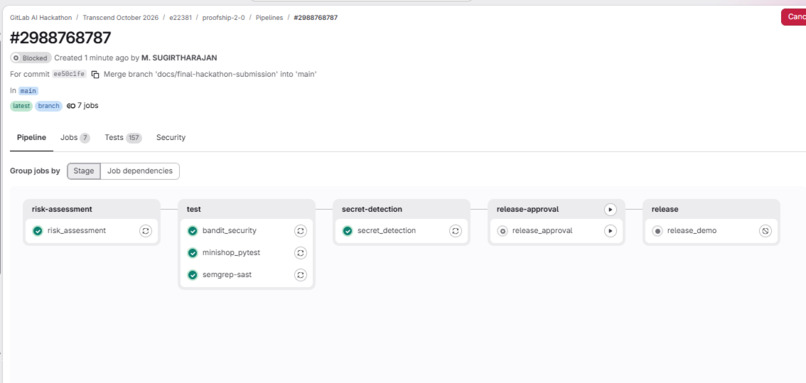Open the main branch link

point(28,91)
